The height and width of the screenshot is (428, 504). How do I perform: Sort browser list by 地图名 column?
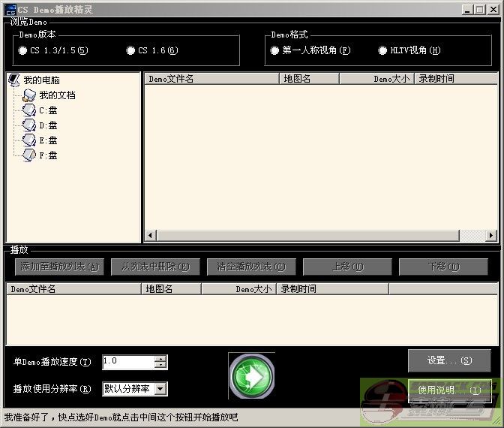[309, 79]
